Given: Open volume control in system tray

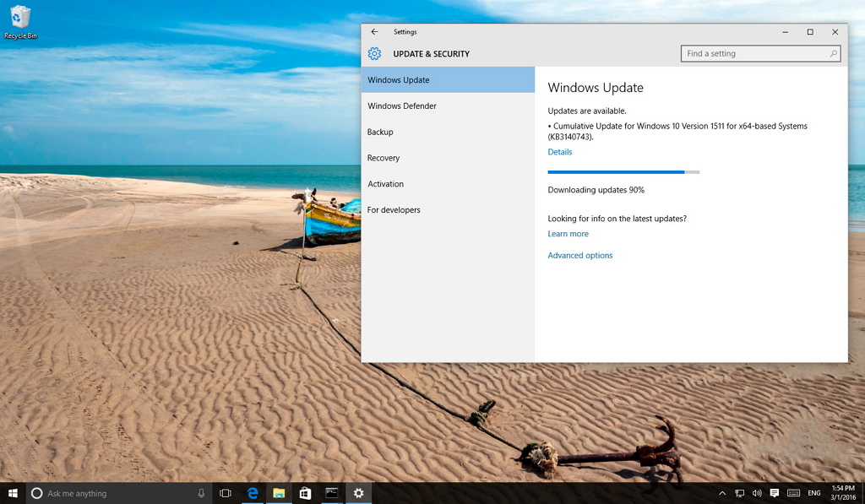Looking at the screenshot, I should point(757,493).
